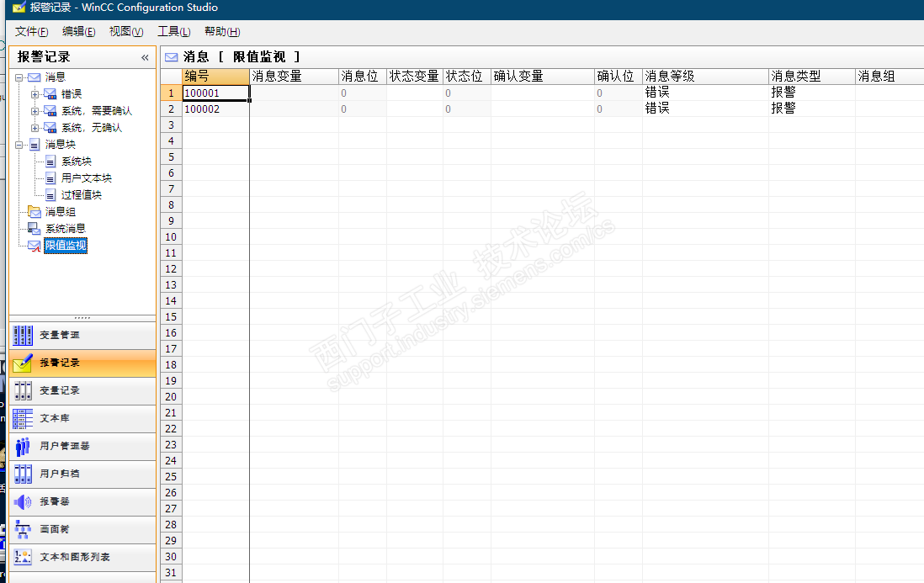Click the 消息块 document icon
The height and width of the screenshot is (583, 924).
click(x=35, y=145)
